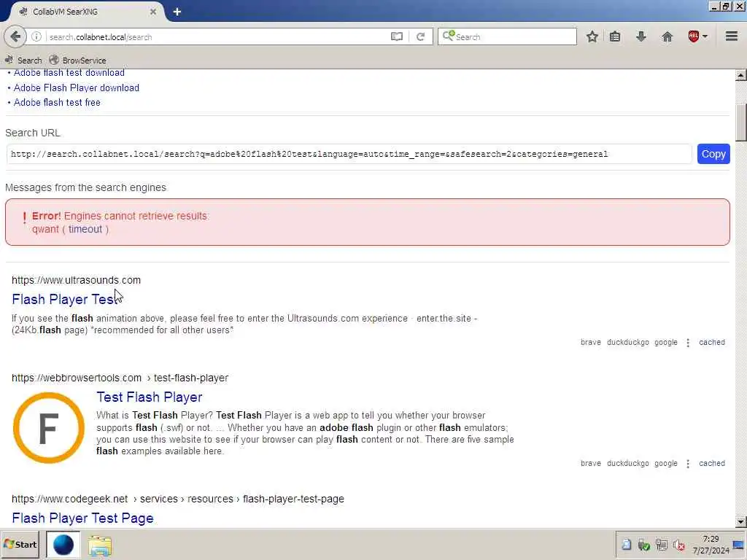Image resolution: width=747 pixels, height=560 pixels.
Task: Click the show desktop monitor tray icon
Action: point(738,545)
